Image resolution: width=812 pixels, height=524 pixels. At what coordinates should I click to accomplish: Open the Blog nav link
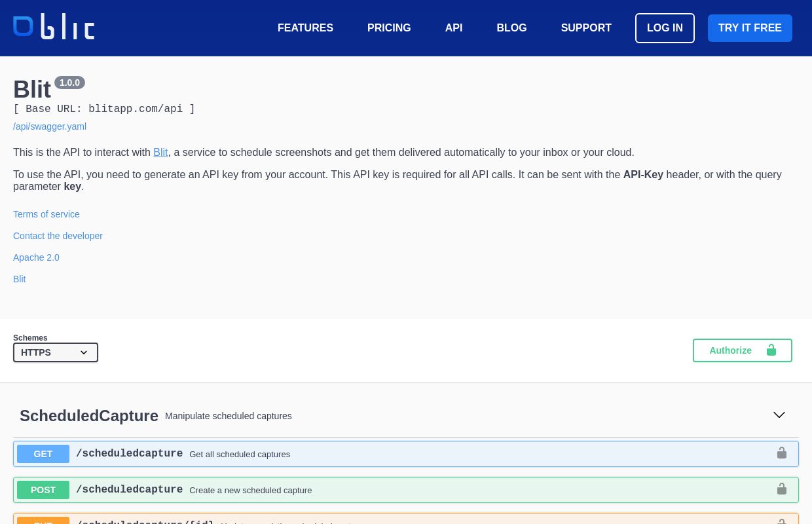(511, 28)
